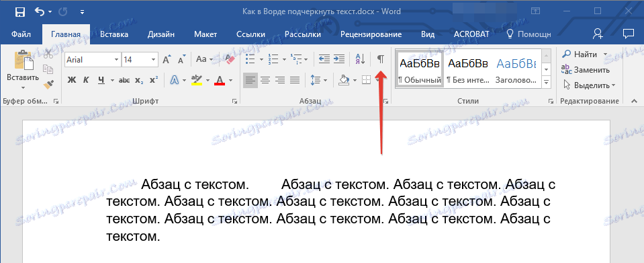Switch to the Вид tab

coord(428,34)
